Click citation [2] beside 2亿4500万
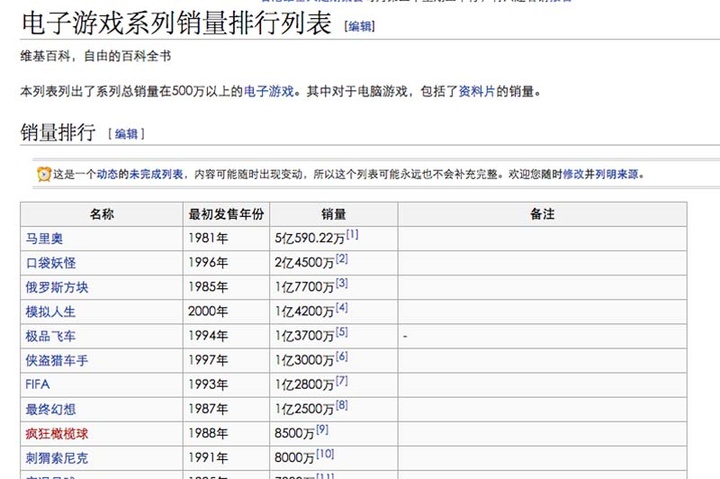720x479 pixels. click(x=342, y=259)
